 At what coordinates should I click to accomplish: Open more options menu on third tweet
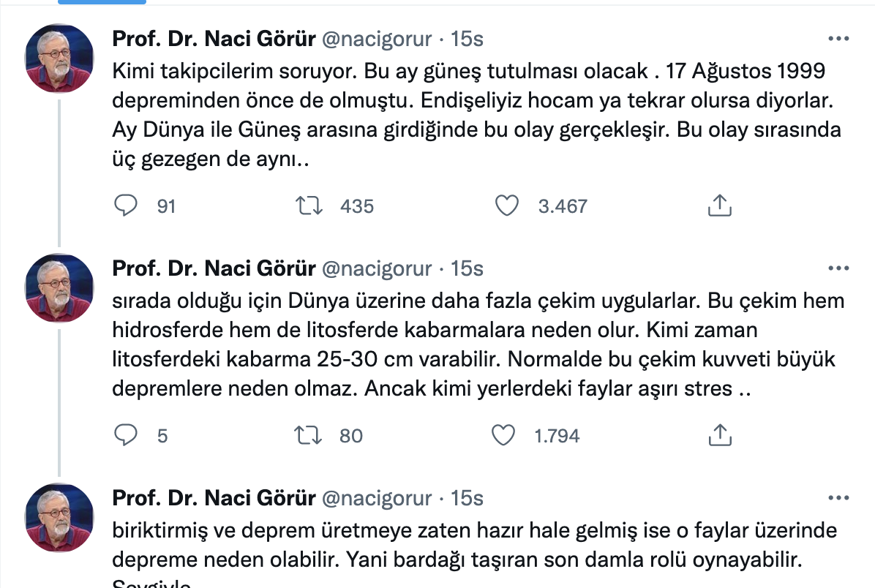(838, 498)
